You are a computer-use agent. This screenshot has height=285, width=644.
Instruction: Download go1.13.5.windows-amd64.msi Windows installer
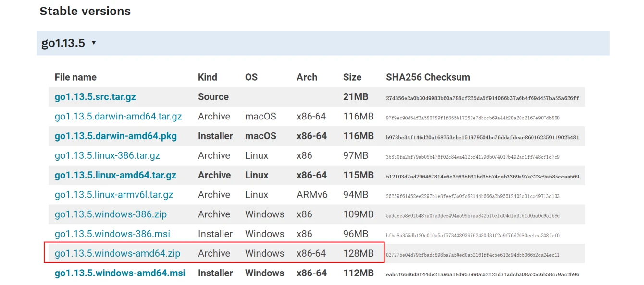coord(120,273)
